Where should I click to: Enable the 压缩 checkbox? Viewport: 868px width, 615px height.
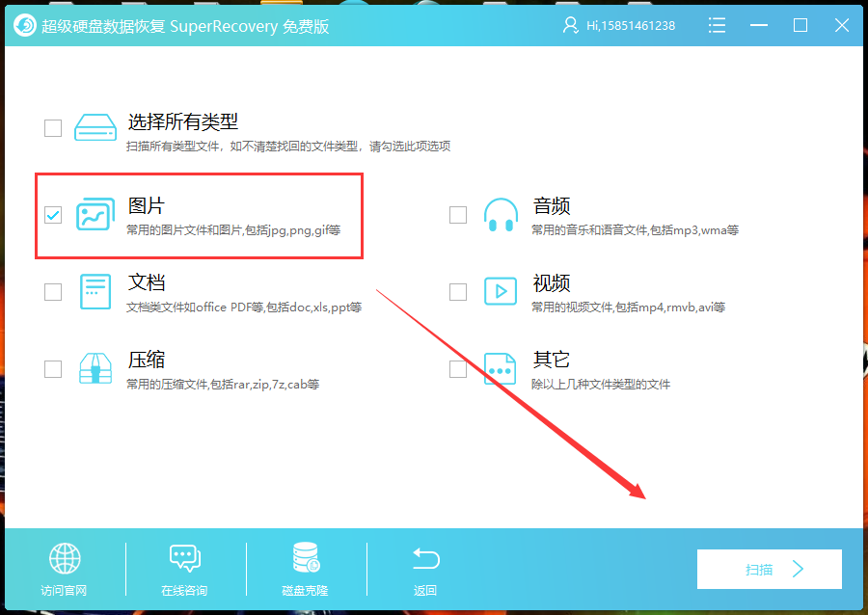click(x=53, y=369)
